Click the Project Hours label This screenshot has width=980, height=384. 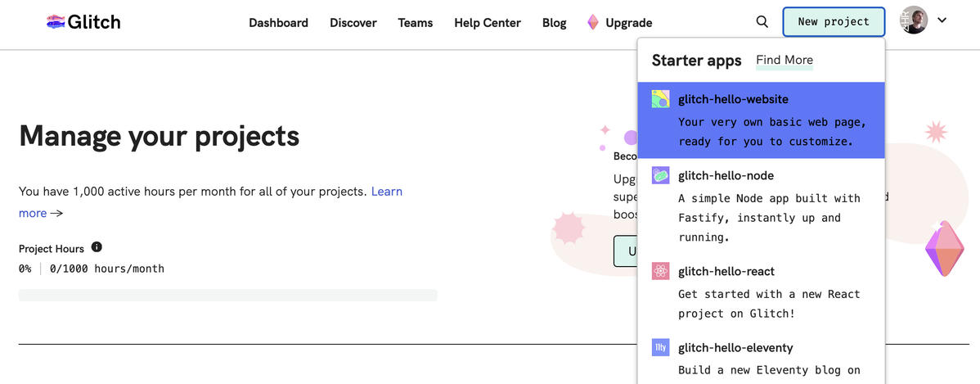pyautogui.click(x=52, y=249)
